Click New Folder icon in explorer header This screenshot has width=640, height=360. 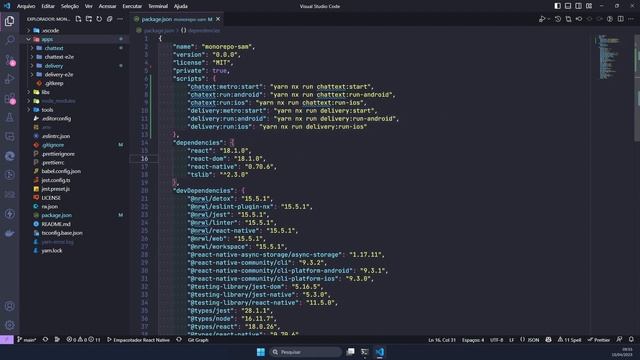(x=89, y=19)
